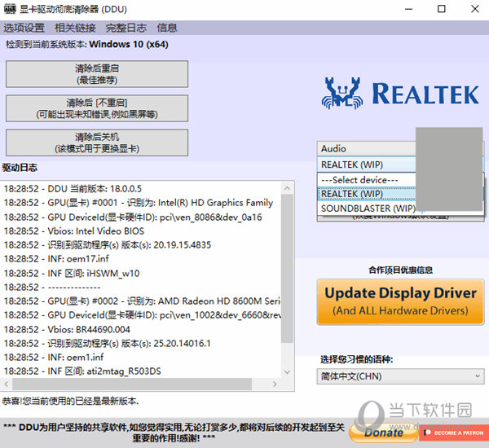
Task: Click log horizontal scroll right arrow
Action: coord(275,384)
